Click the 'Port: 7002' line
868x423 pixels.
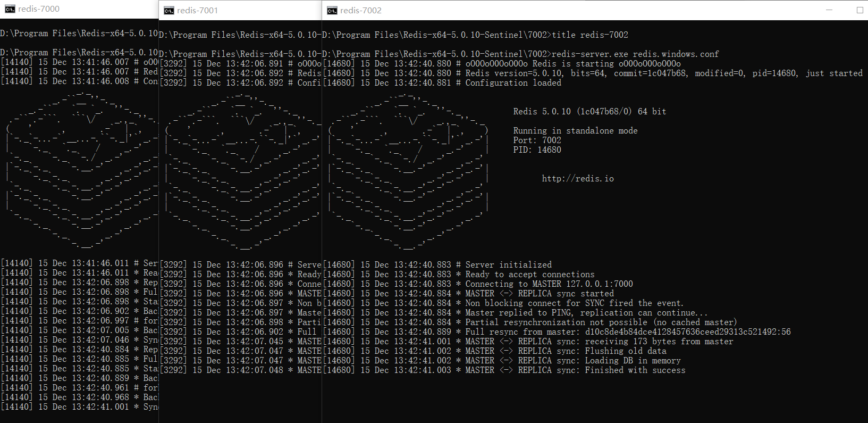coord(537,140)
